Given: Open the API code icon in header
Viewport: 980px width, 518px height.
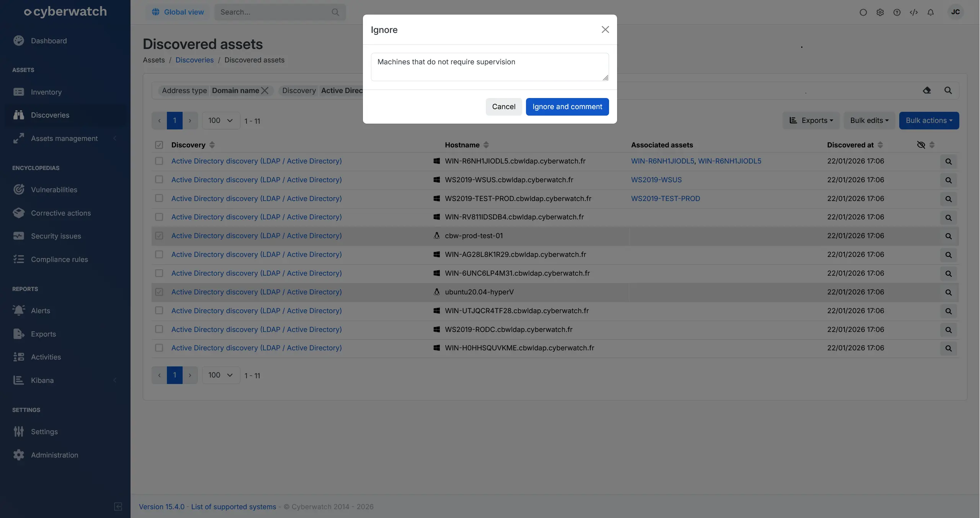Looking at the screenshot, I should point(913,12).
